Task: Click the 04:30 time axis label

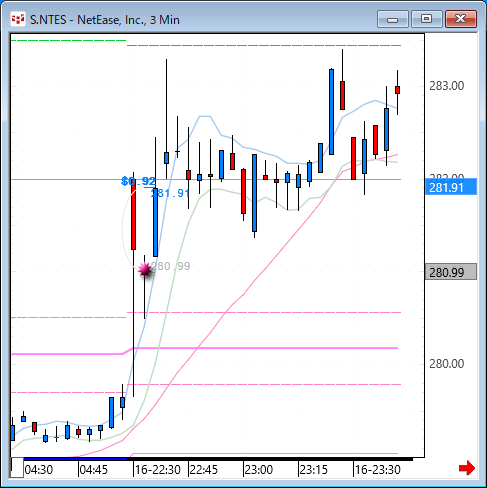Action: (39, 470)
